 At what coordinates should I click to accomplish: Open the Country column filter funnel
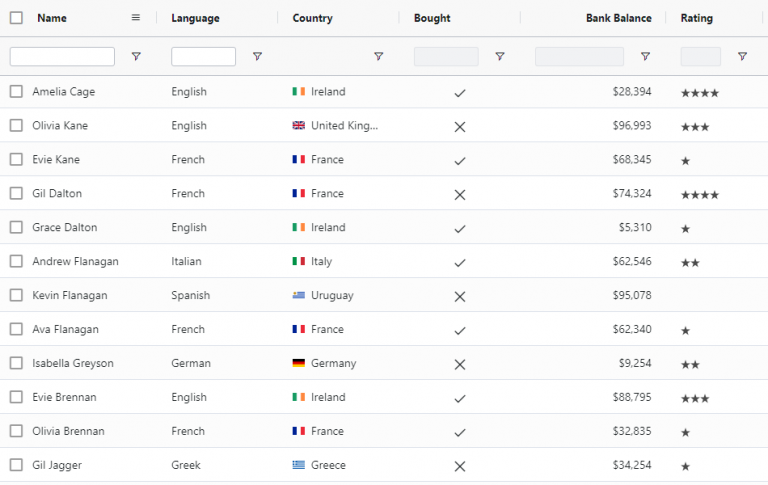(379, 56)
